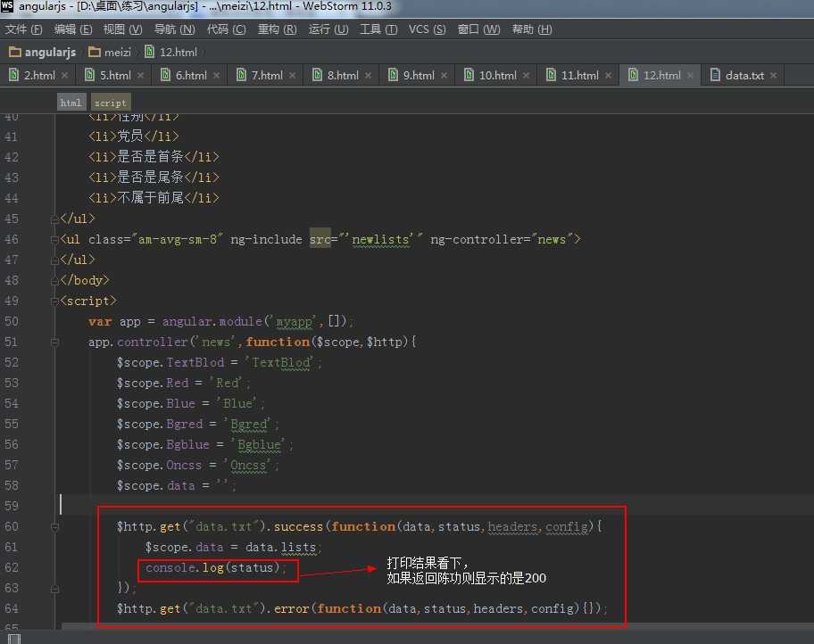
Task: Click the 不属于前尾 list item line
Action: [x=154, y=198]
